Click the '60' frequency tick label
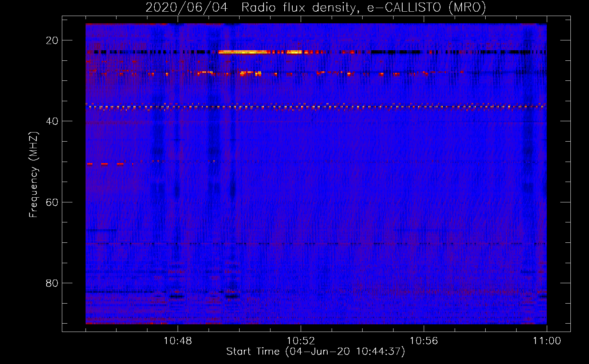589x364 pixels. (52, 202)
